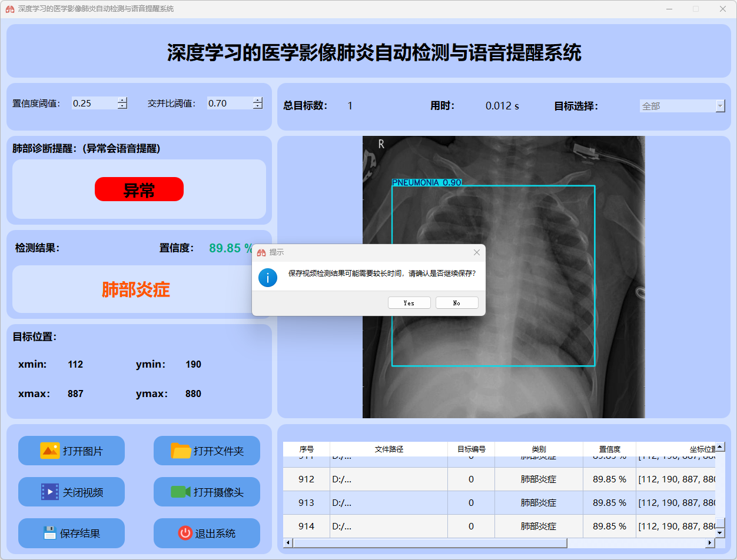737x560 pixels.
Task: Increase the confidence threshold with up arrow
Action: (x=122, y=100)
